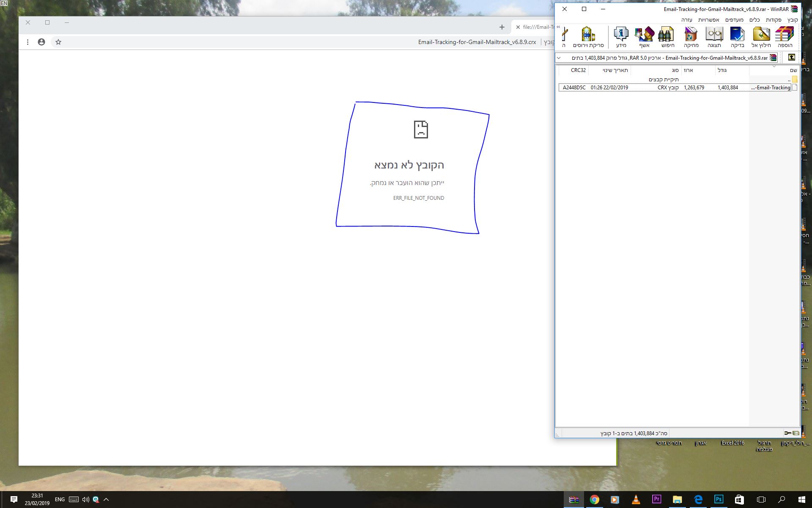Viewport: 812px width, 508px height.
Task: Click the date 22/02/2019 01:26
Action: 609,88
